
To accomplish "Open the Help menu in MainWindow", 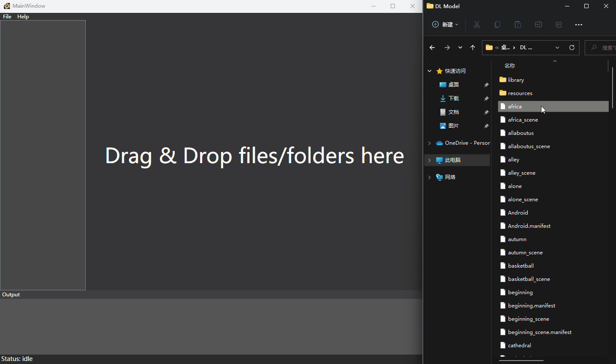I will pyautogui.click(x=23, y=17).
